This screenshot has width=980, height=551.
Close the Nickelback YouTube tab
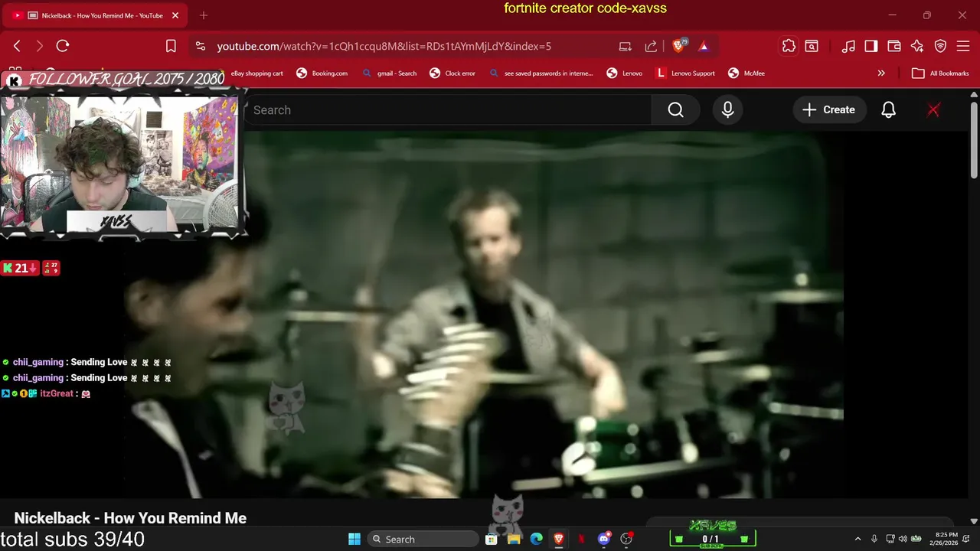(x=175, y=15)
